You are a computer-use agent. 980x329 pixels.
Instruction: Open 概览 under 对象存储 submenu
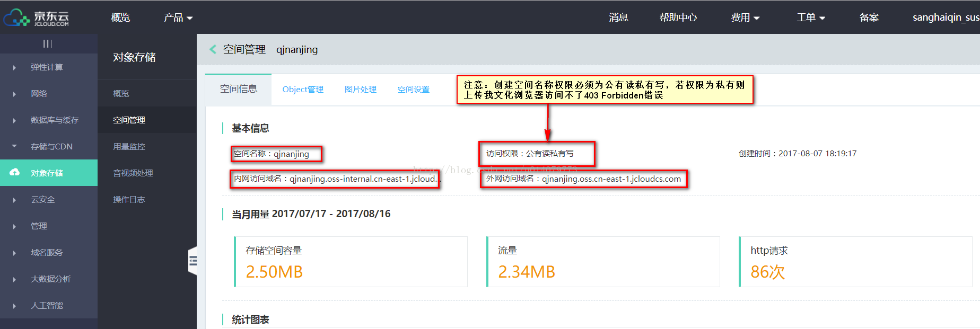click(147, 93)
